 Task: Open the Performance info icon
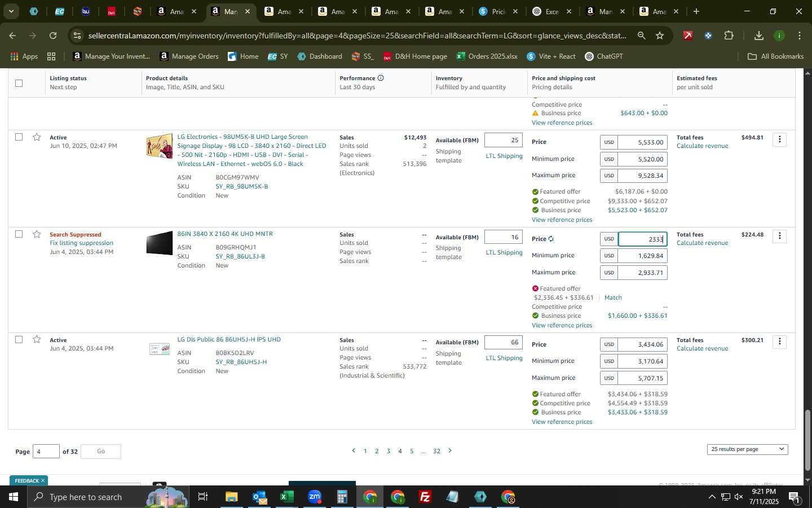coord(381,78)
